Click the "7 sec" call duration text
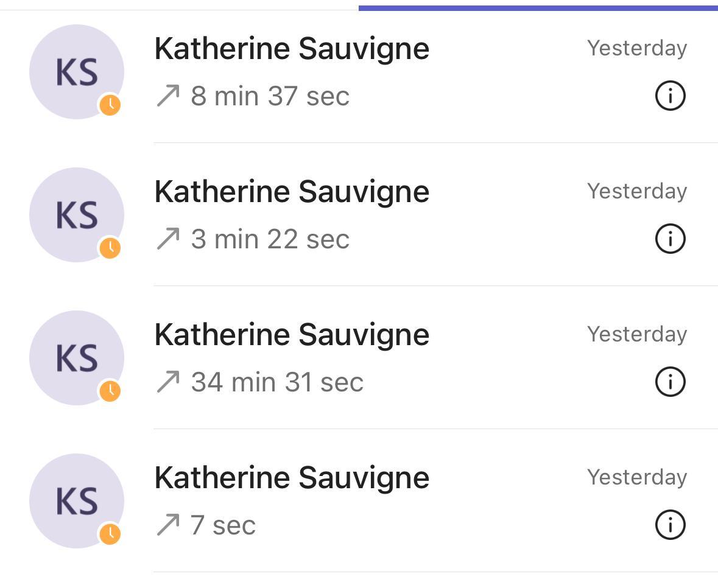Viewport: 718px width, 588px height. [223, 525]
